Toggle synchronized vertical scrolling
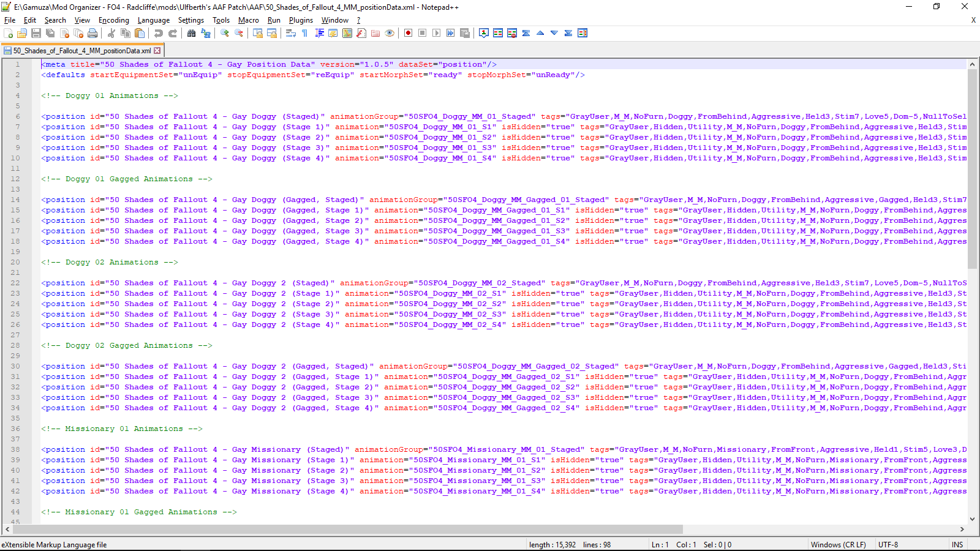The height and width of the screenshot is (551, 980). tap(258, 33)
